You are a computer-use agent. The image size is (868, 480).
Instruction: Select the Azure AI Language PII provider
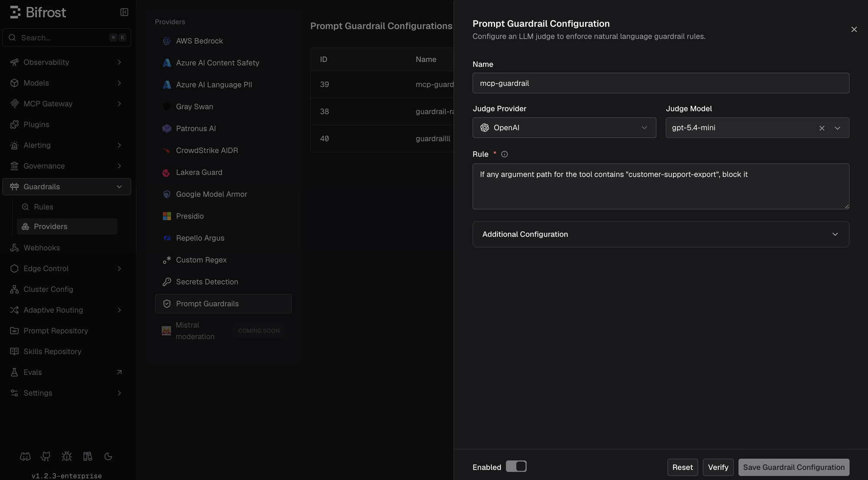(x=223, y=85)
